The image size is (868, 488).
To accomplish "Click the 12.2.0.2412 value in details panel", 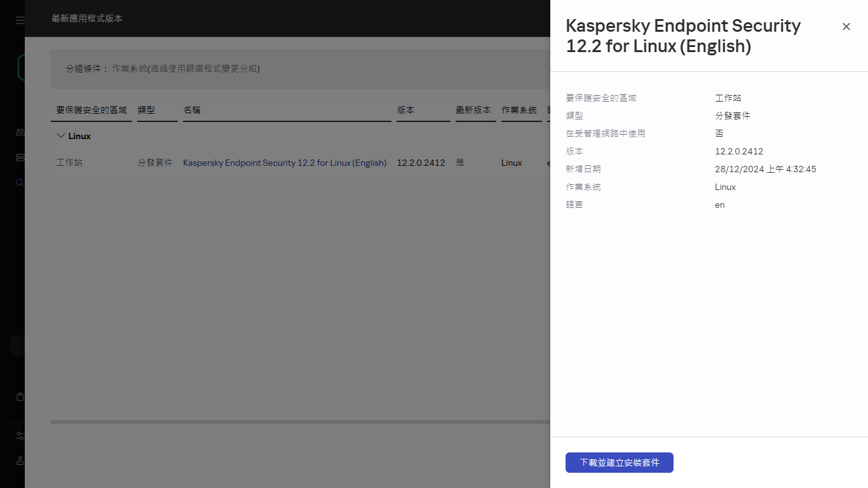I will (739, 151).
